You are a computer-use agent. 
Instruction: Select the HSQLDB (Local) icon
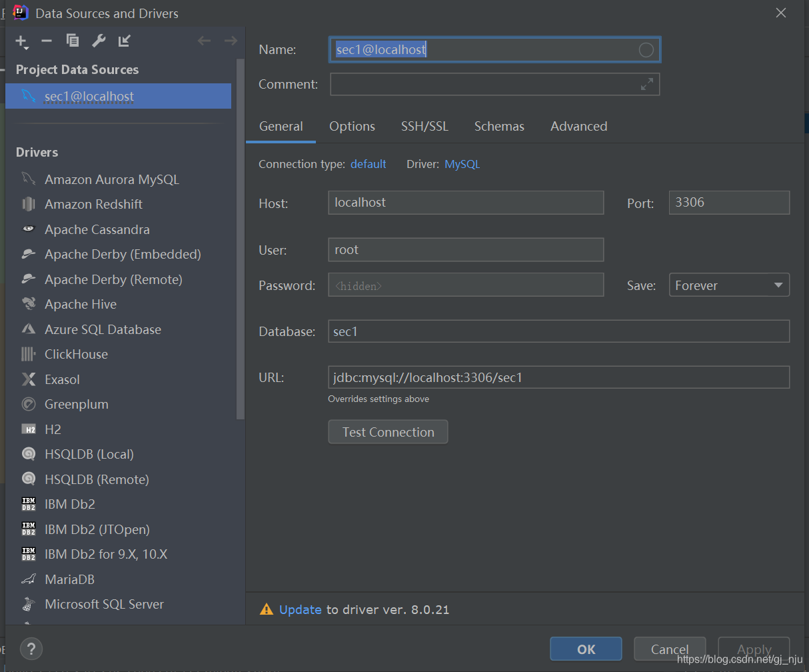tap(28, 454)
